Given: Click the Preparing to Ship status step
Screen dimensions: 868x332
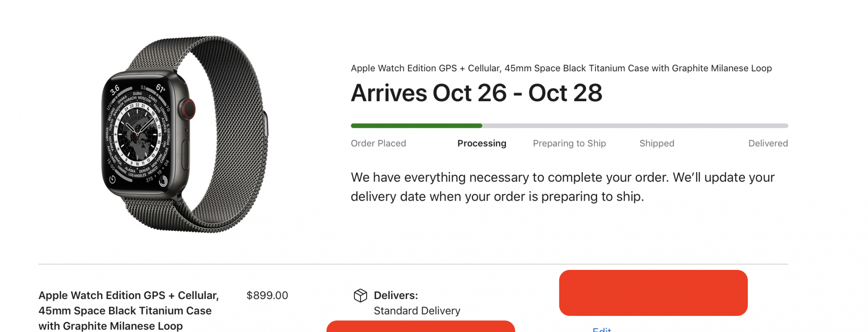Looking at the screenshot, I should (x=569, y=143).
